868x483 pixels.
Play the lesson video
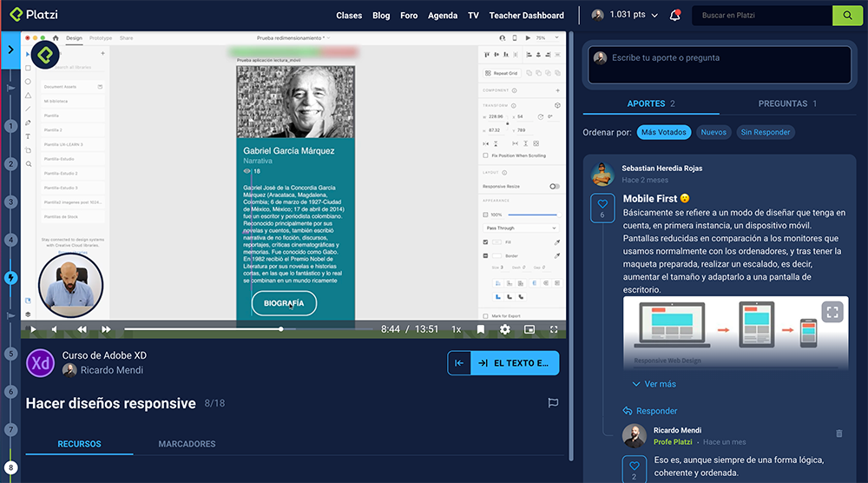(x=33, y=330)
